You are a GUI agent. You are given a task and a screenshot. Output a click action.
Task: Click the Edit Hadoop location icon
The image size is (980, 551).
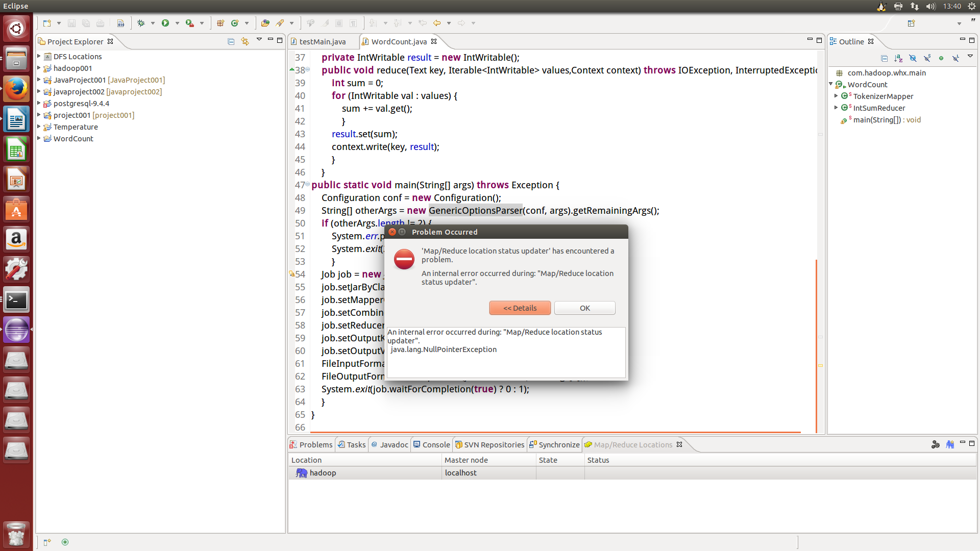[x=936, y=444]
